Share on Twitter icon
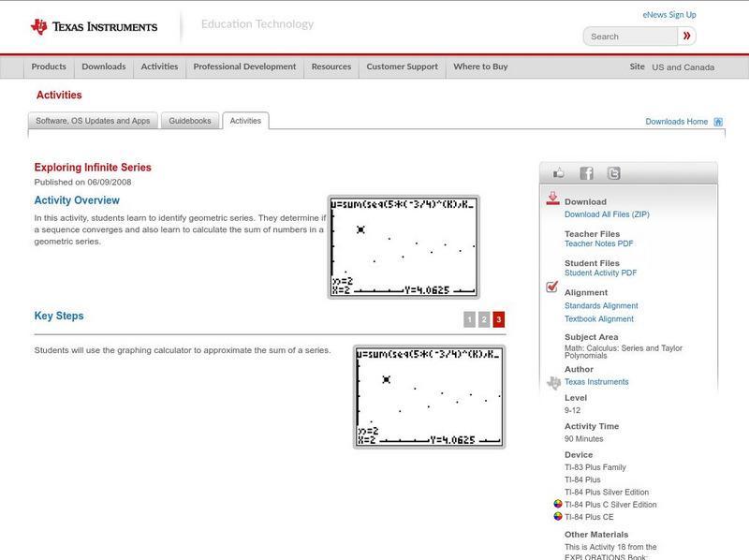 [x=614, y=173]
